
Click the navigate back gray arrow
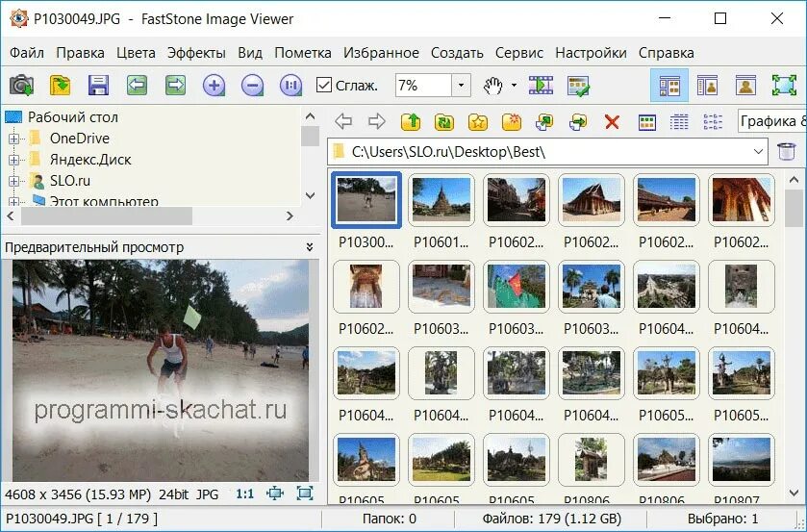point(343,121)
